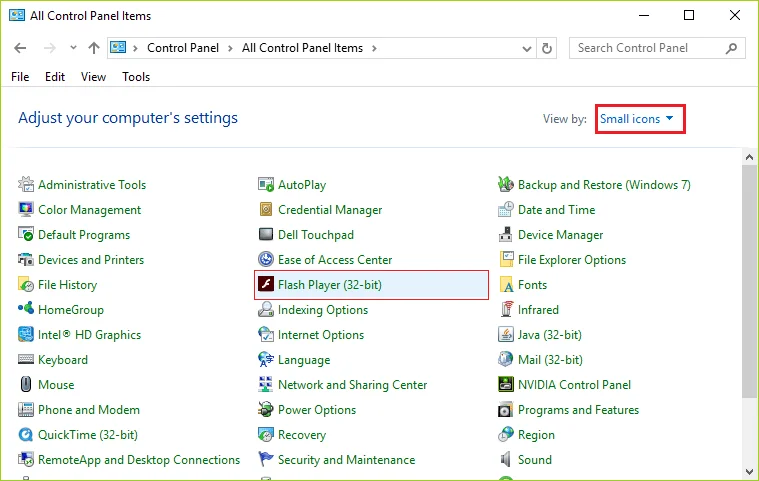The image size is (759, 481).
Task: Click the Control Panel icon in address bar
Action: click(x=118, y=47)
